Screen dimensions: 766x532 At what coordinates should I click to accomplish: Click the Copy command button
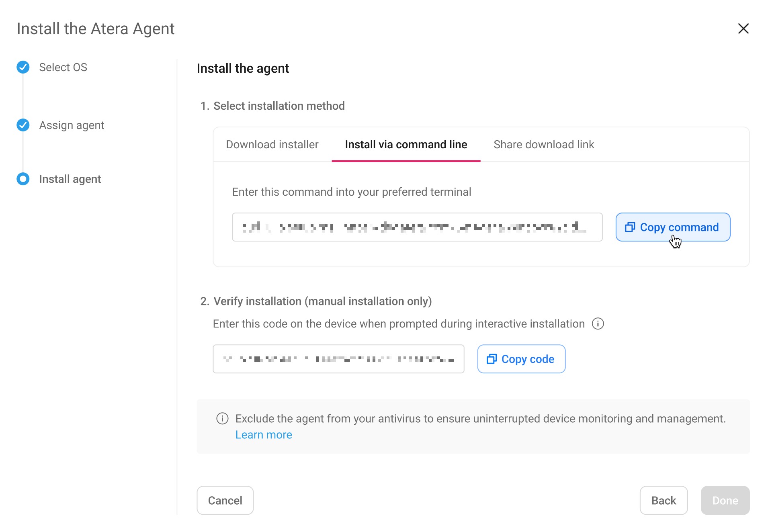(674, 227)
